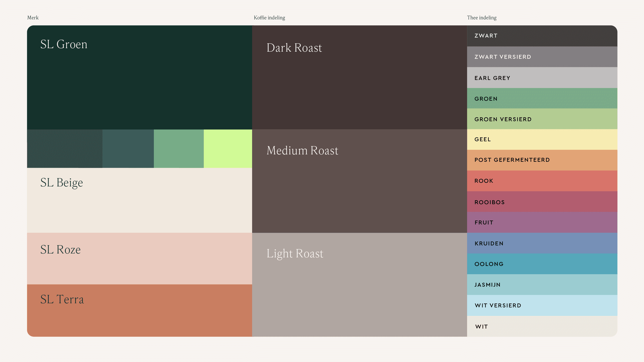644x362 pixels.
Task: Click the medium sage green swatch
Action: click(x=179, y=148)
